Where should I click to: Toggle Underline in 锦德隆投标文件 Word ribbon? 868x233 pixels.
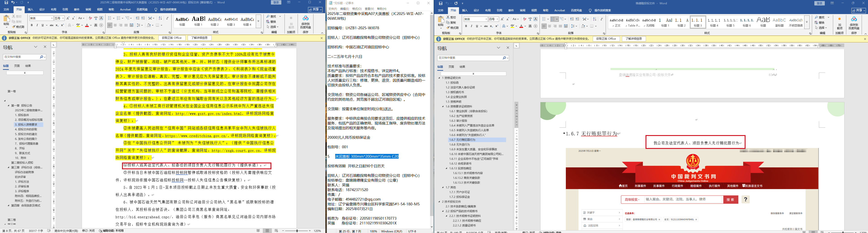click(x=477, y=26)
